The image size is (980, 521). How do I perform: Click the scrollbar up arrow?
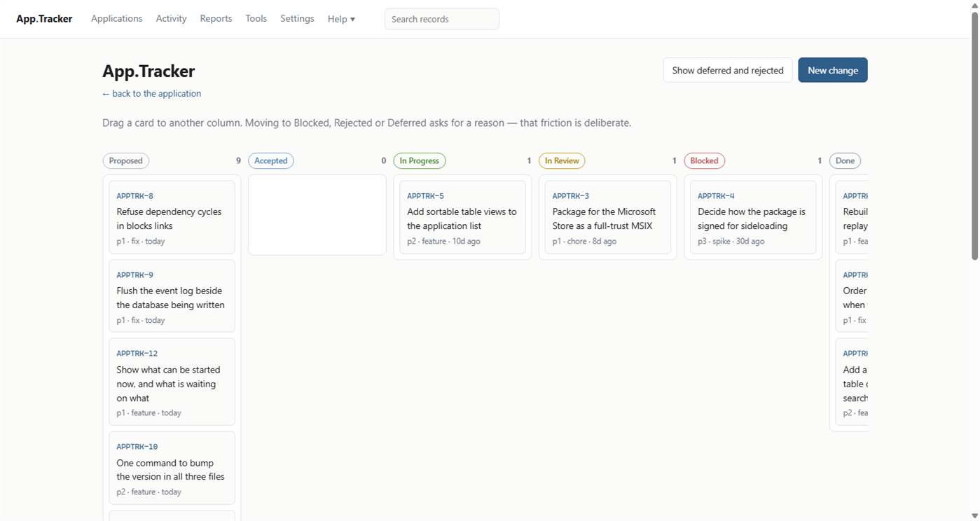pyautogui.click(x=974, y=5)
